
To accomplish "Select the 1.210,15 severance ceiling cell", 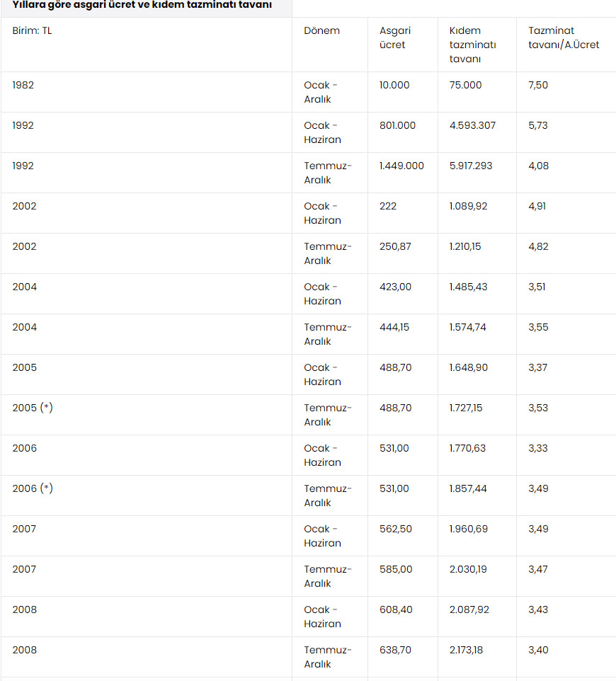I will [468, 246].
